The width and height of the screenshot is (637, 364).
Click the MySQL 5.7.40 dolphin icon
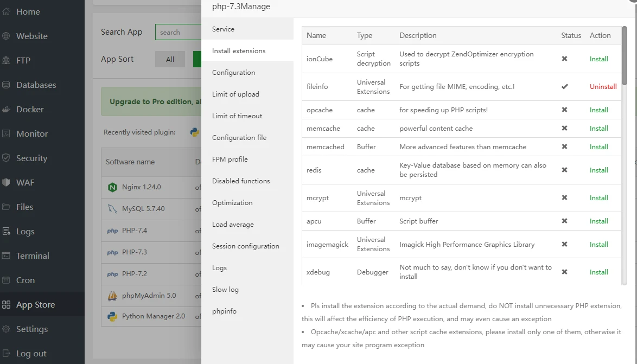pos(112,209)
